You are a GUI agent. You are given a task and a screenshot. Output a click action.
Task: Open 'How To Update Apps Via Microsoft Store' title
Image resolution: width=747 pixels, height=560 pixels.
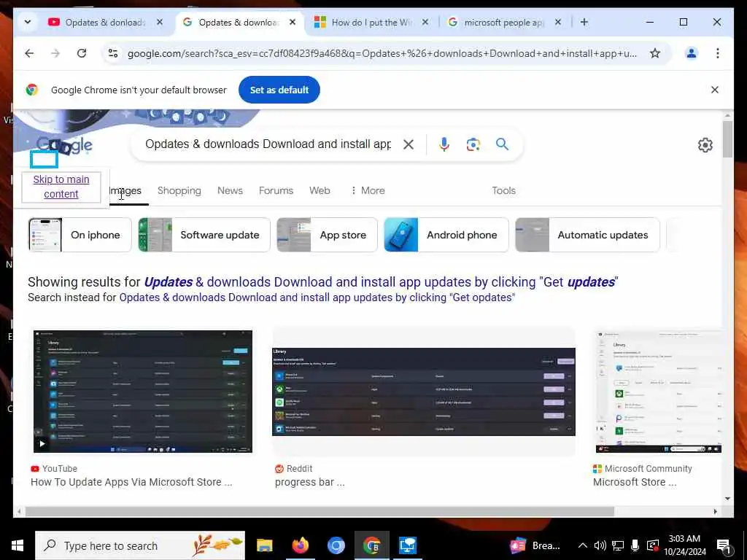point(131,482)
